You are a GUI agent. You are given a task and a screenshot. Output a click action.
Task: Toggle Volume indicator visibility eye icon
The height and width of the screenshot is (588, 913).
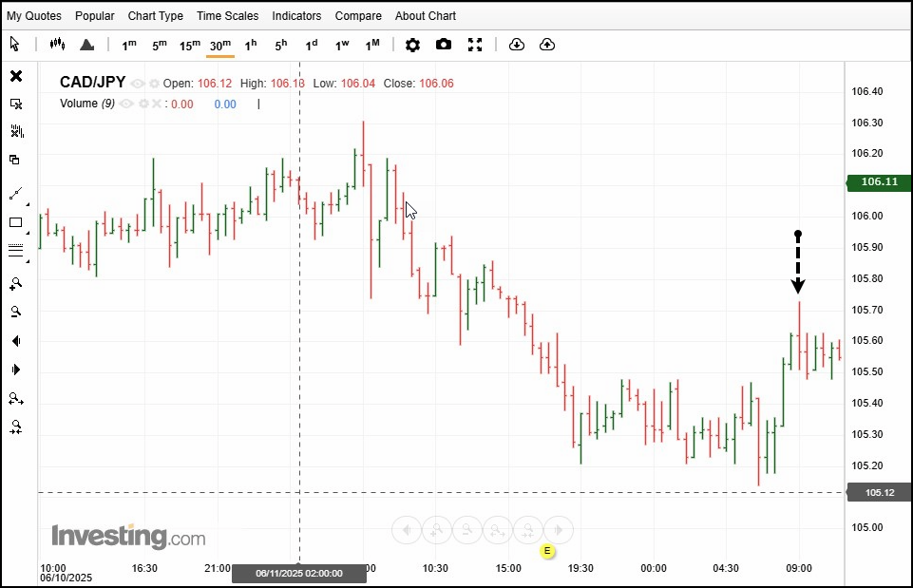click(125, 104)
